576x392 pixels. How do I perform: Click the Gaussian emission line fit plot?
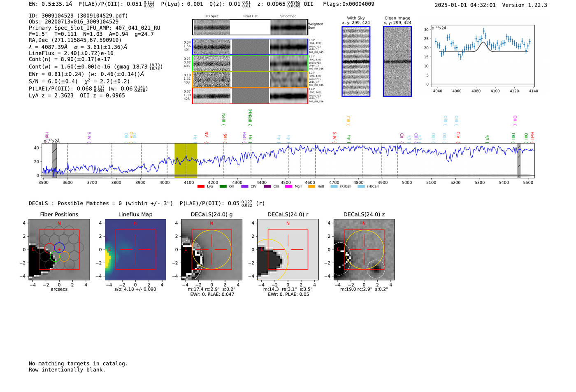click(x=482, y=56)
